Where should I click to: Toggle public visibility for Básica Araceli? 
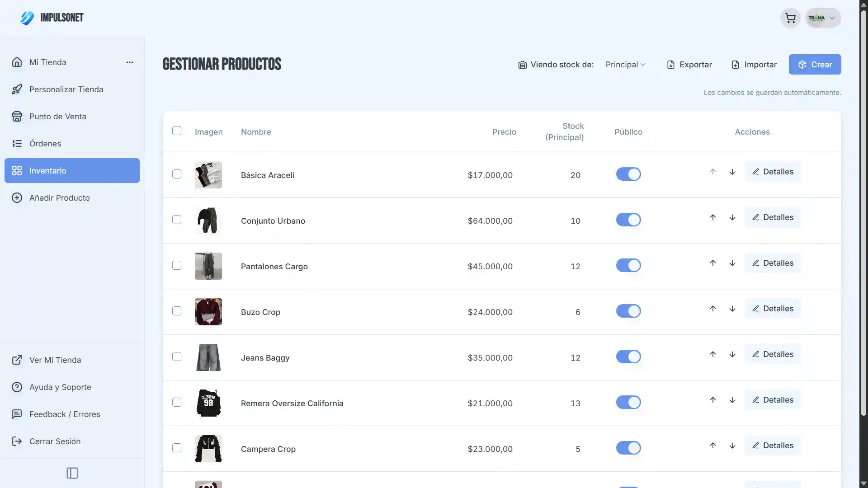[x=628, y=174]
